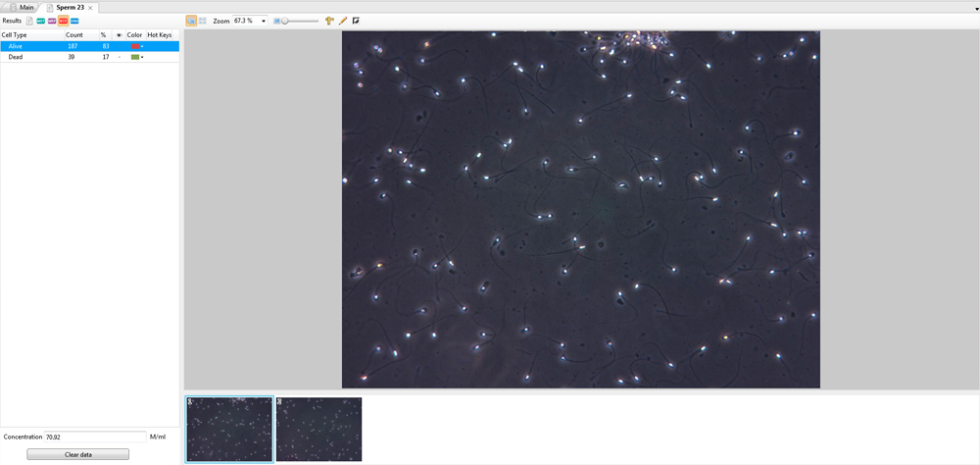The image size is (980, 465).
Task: Open the Alive color dropdown arrow
Action: 143,46
